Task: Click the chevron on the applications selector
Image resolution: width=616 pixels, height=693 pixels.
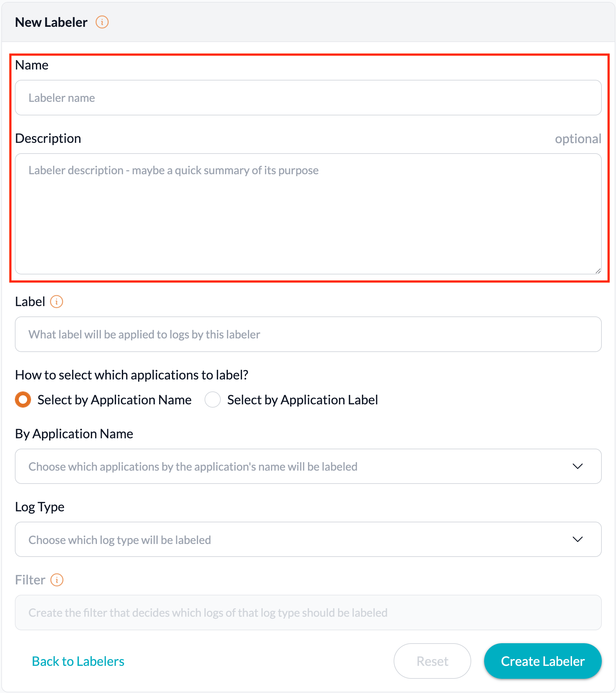Action: [x=577, y=466]
